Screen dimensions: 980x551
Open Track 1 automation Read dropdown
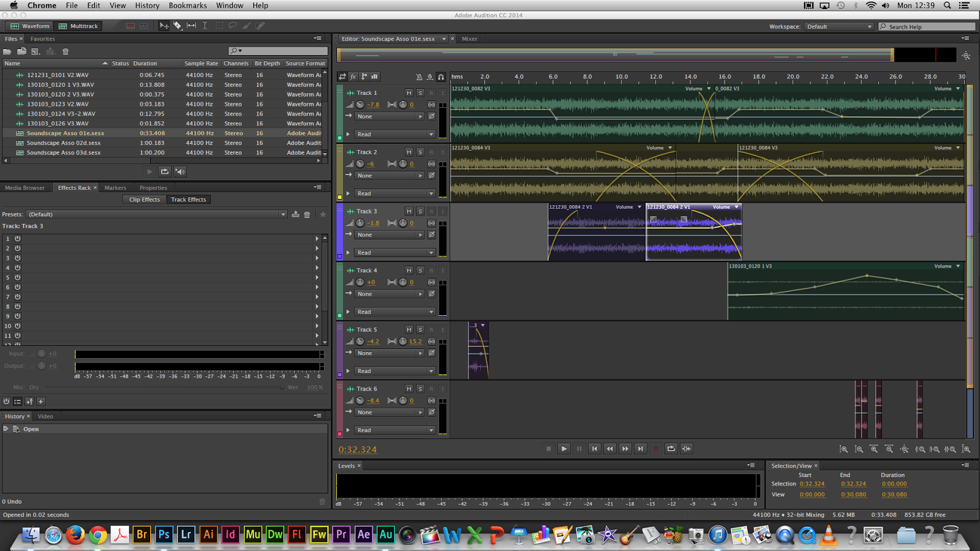[x=395, y=134]
